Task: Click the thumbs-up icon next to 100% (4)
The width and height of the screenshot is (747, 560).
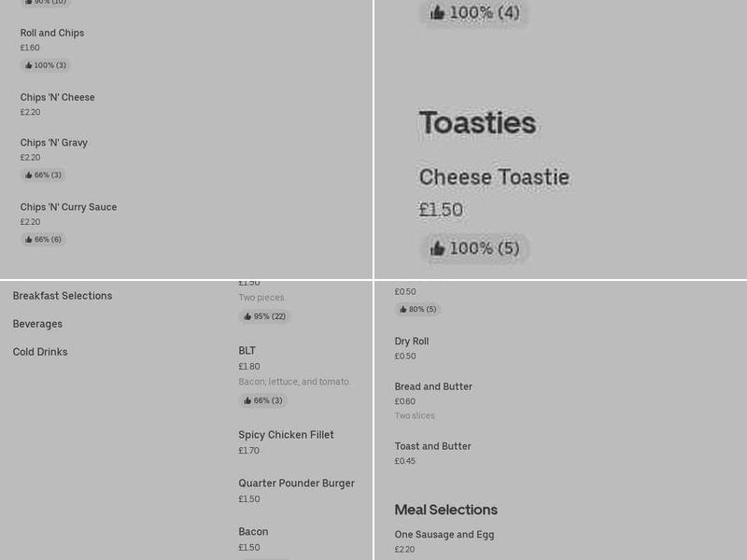Action: tap(437, 12)
